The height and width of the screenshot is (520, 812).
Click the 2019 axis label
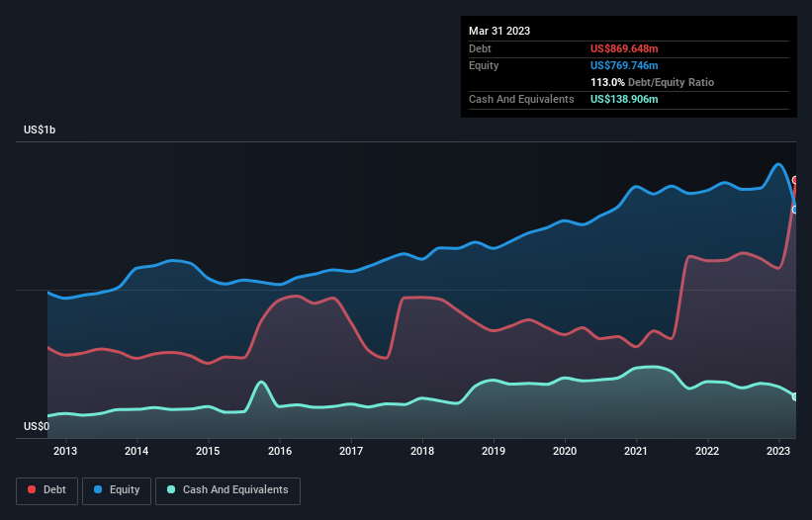(x=494, y=451)
